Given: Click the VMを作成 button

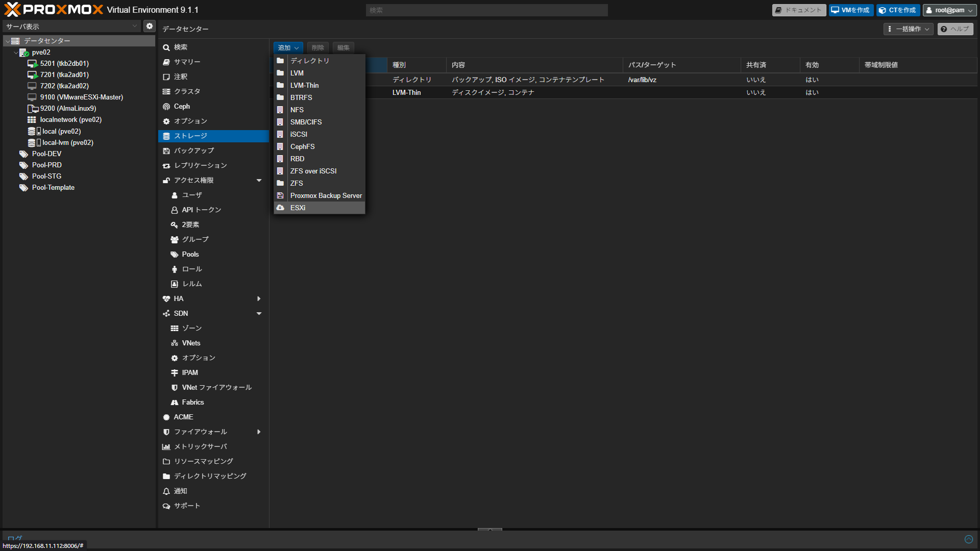Looking at the screenshot, I should point(850,10).
